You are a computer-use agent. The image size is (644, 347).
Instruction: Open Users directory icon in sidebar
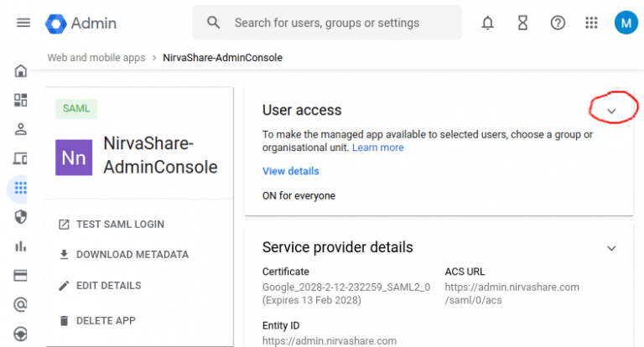click(x=20, y=129)
